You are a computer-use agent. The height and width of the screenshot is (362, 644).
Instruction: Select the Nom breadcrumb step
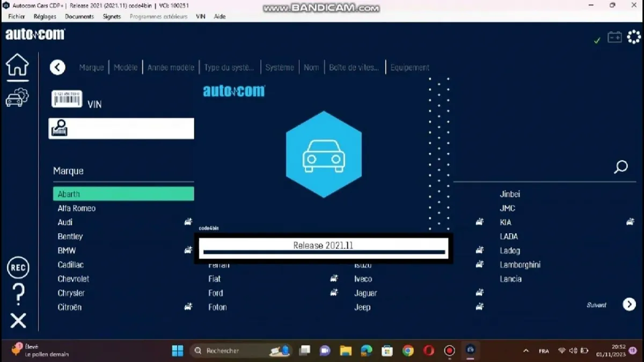[311, 68]
